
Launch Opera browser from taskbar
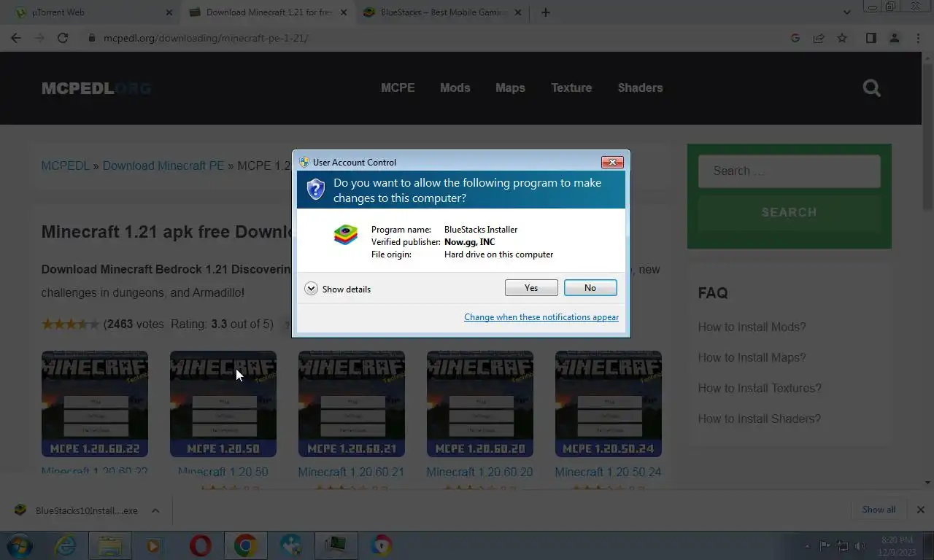pyautogui.click(x=200, y=545)
